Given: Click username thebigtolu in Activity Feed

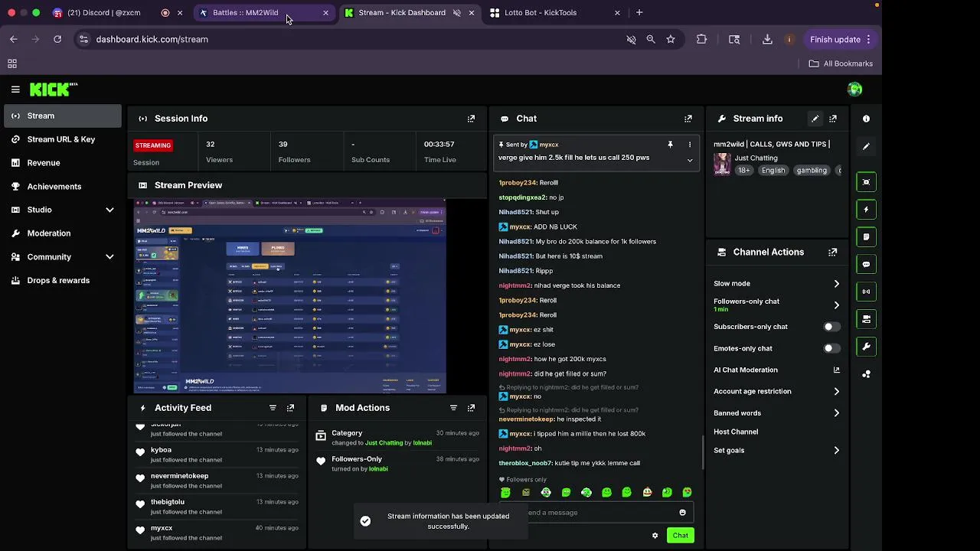Looking at the screenshot, I should tap(168, 502).
